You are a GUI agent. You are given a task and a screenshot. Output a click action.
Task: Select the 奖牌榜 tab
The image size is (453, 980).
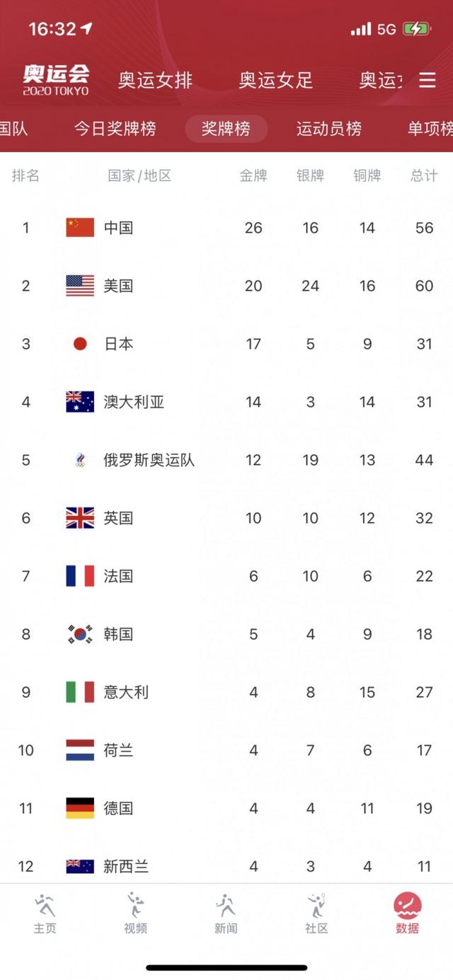point(226,129)
